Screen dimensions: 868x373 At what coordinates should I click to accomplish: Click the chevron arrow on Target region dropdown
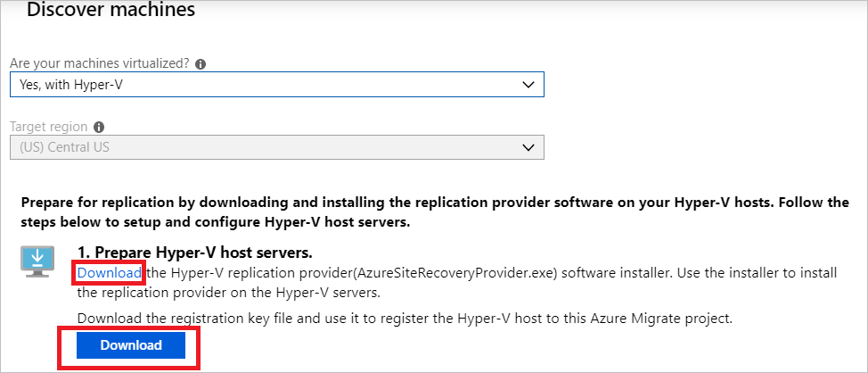pos(528,147)
